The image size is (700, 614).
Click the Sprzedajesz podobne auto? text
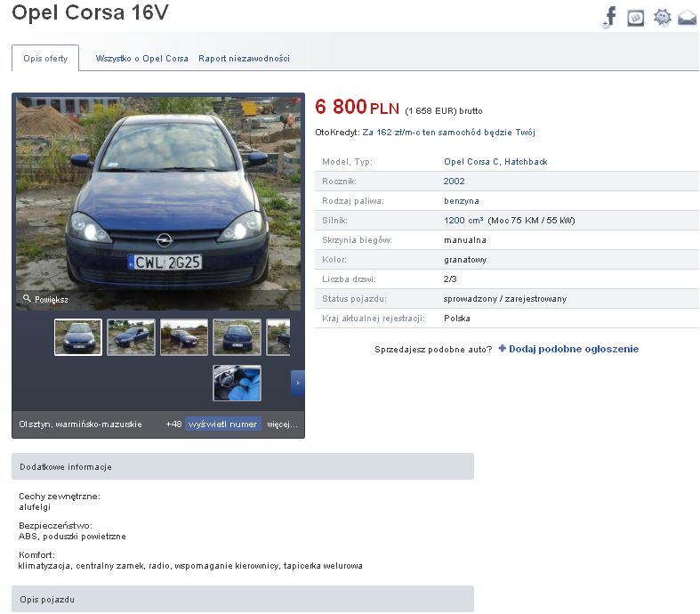tap(433, 349)
